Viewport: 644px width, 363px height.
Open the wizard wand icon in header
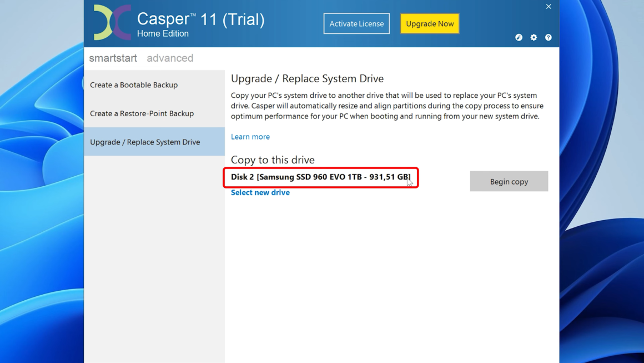tap(519, 37)
